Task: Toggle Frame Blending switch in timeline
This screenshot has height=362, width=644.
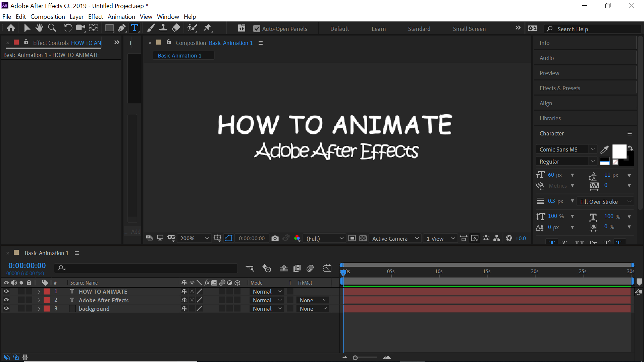Action: [x=297, y=268]
